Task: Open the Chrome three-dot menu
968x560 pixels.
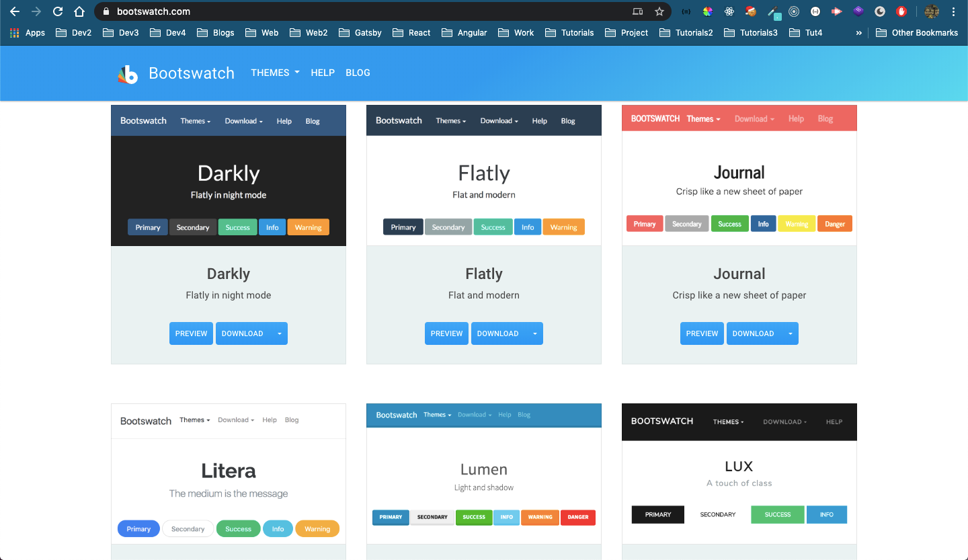Action: tap(953, 11)
